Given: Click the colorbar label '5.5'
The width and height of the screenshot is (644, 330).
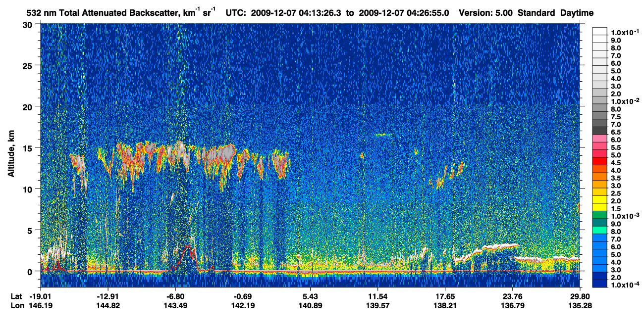Looking at the screenshot, I should [x=616, y=147].
